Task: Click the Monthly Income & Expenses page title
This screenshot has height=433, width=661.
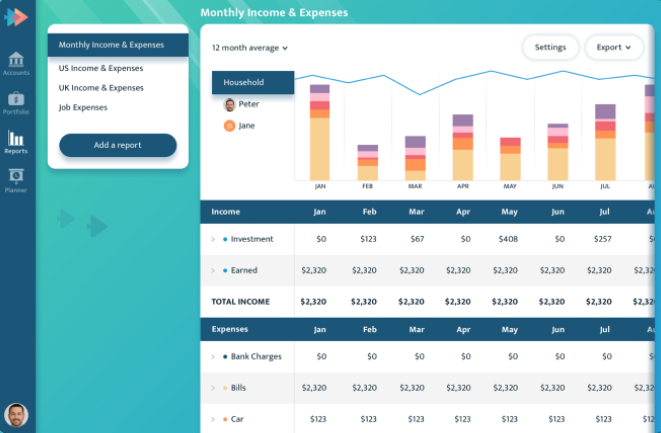Action: click(274, 13)
